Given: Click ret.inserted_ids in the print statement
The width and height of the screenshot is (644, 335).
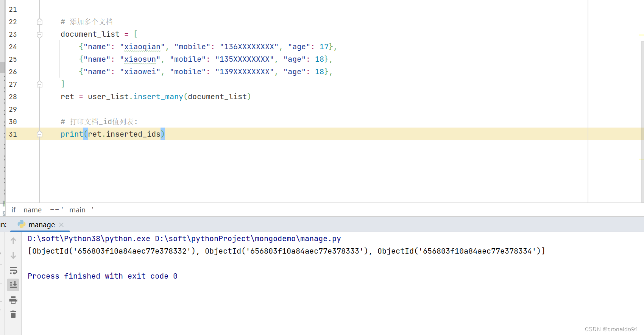Looking at the screenshot, I should click(124, 134).
